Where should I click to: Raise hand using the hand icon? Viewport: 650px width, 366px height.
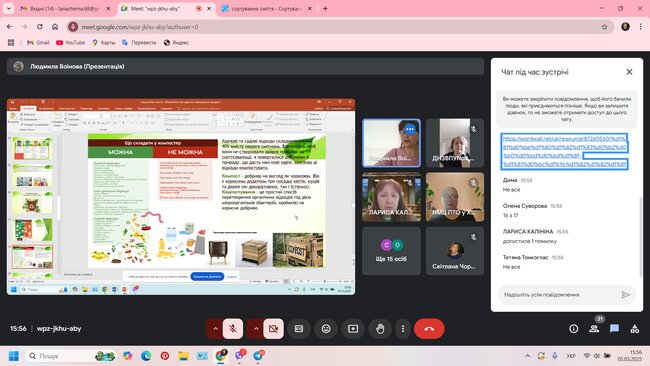click(380, 329)
